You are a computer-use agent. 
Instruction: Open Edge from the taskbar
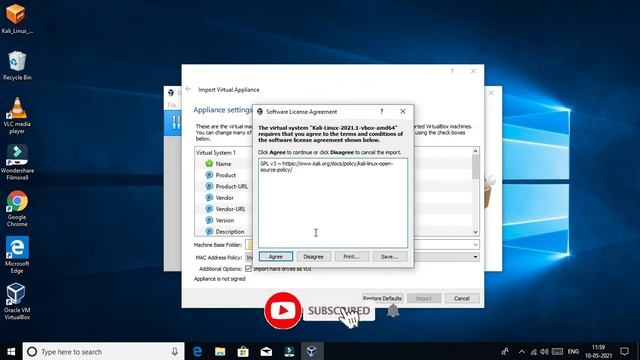(198, 351)
